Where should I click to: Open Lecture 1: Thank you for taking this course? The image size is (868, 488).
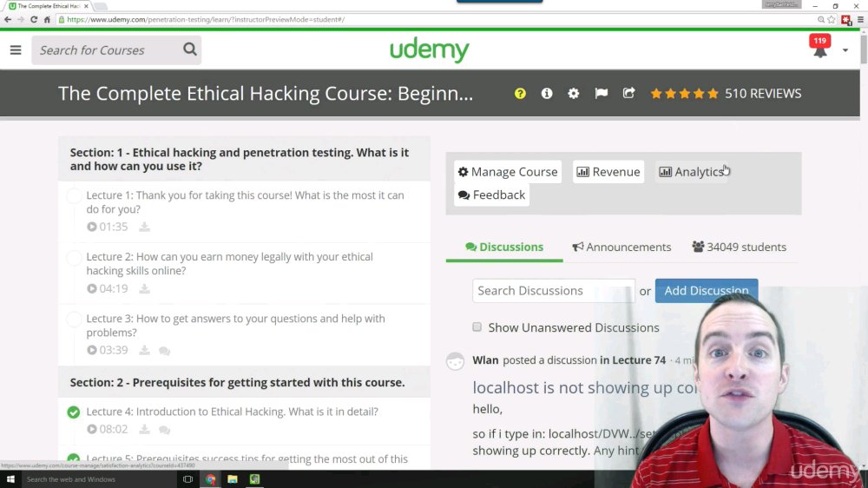[246, 202]
